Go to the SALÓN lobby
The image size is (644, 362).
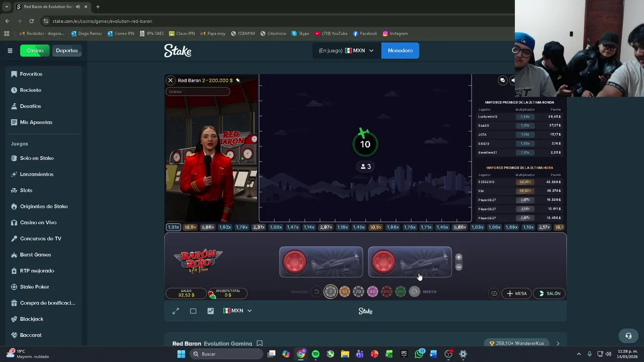point(549,294)
